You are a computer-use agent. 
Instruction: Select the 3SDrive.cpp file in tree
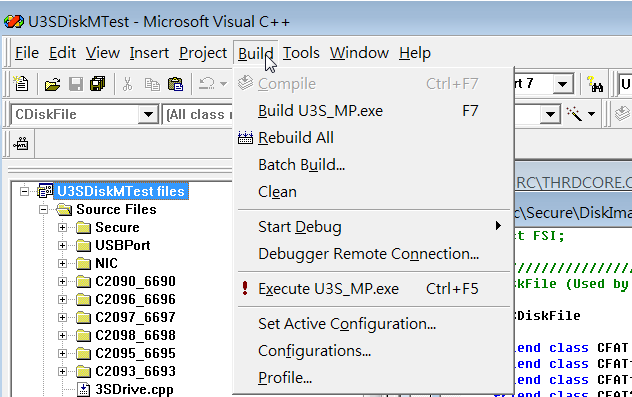pos(134,389)
